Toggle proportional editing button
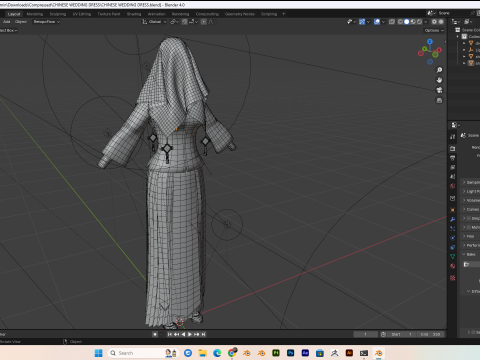Screen dimensions: 480x360 (x=204, y=22)
